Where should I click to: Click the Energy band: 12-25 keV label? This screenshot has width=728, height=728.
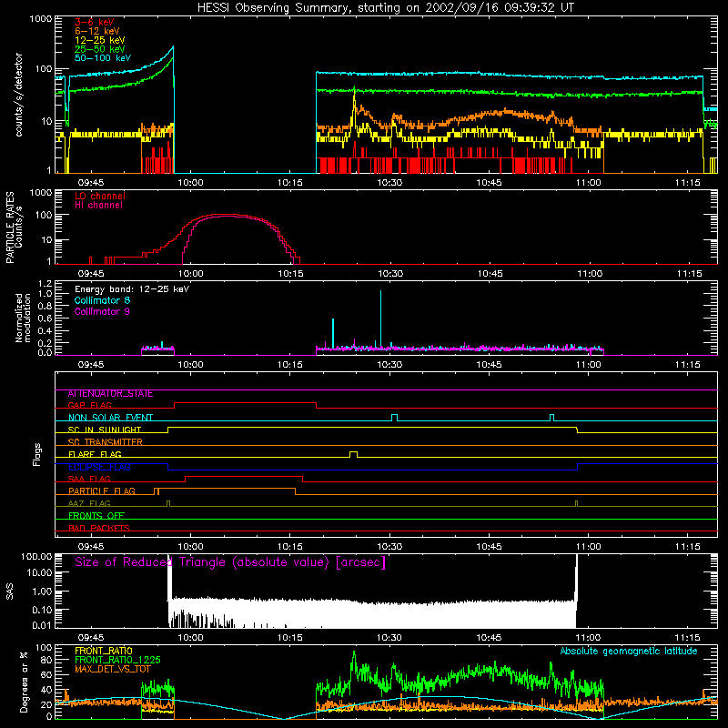tap(132, 289)
